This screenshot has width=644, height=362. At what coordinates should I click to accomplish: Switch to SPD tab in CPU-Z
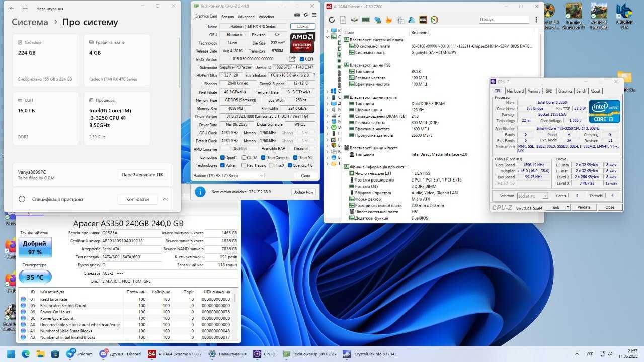(x=549, y=91)
